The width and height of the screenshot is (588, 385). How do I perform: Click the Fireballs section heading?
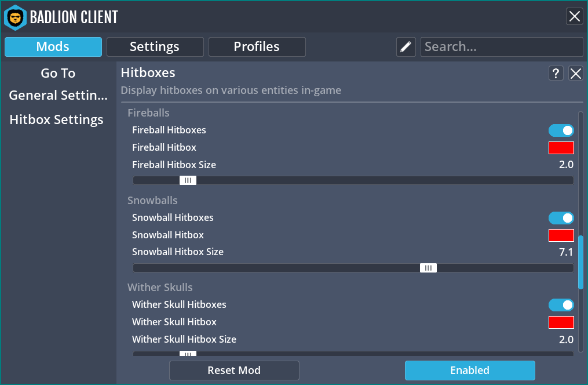pos(148,113)
